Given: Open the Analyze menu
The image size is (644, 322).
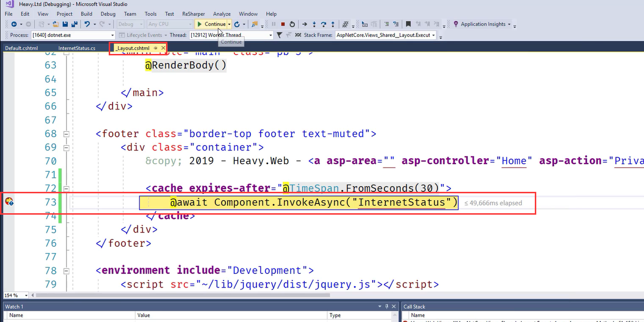Looking at the screenshot, I should [222, 14].
